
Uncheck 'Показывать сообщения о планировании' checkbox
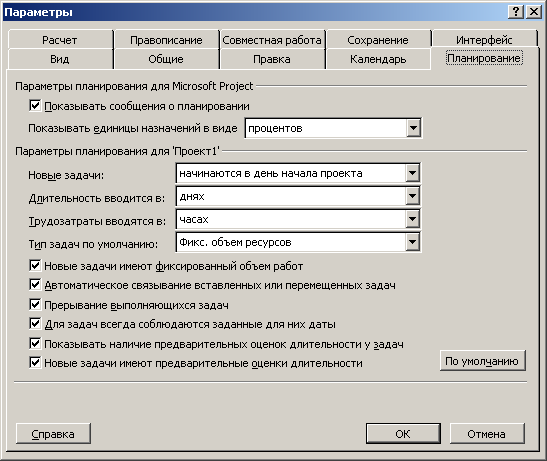point(35,106)
